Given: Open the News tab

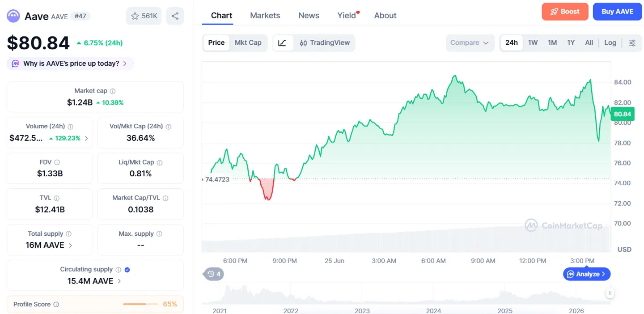Looking at the screenshot, I should pos(309,15).
